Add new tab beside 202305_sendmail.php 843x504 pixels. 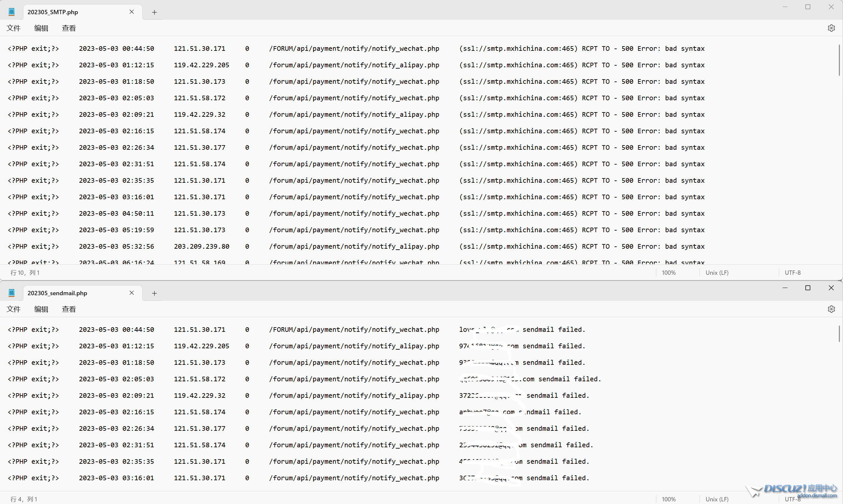[x=154, y=293]
